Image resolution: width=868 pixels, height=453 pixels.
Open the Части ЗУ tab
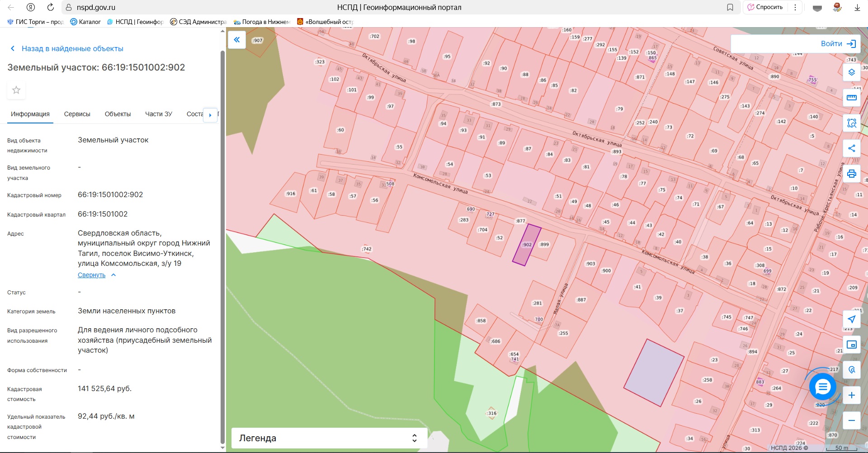[x=158, y=114]
